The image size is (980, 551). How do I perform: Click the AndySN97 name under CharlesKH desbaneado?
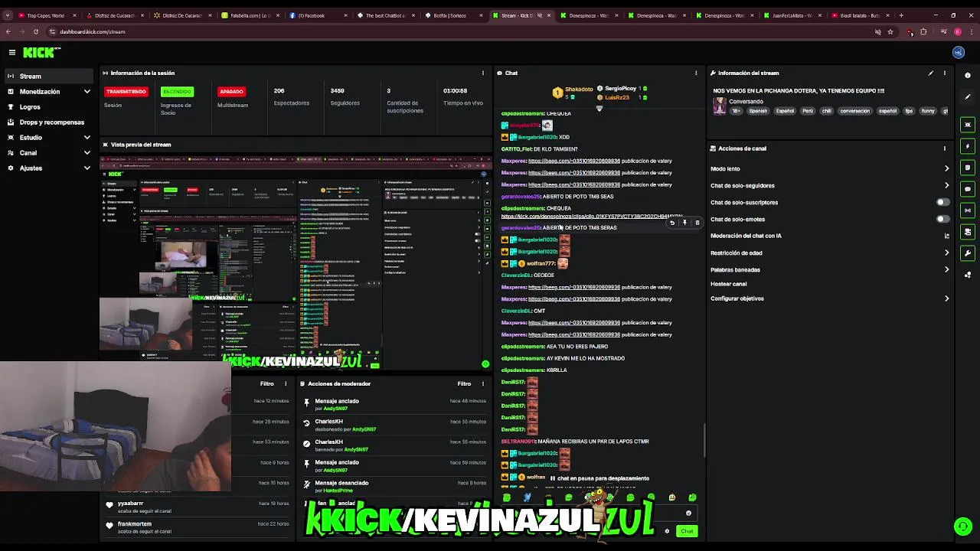coord(364,429)
